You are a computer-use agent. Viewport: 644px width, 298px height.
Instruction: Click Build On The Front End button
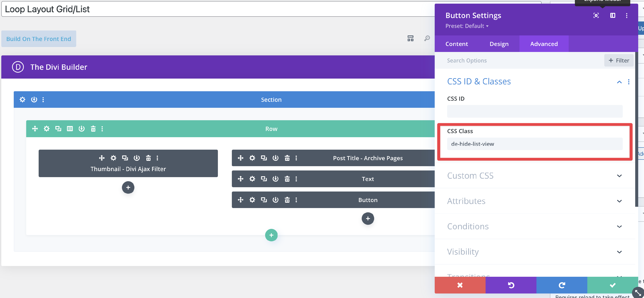point(39,39)
